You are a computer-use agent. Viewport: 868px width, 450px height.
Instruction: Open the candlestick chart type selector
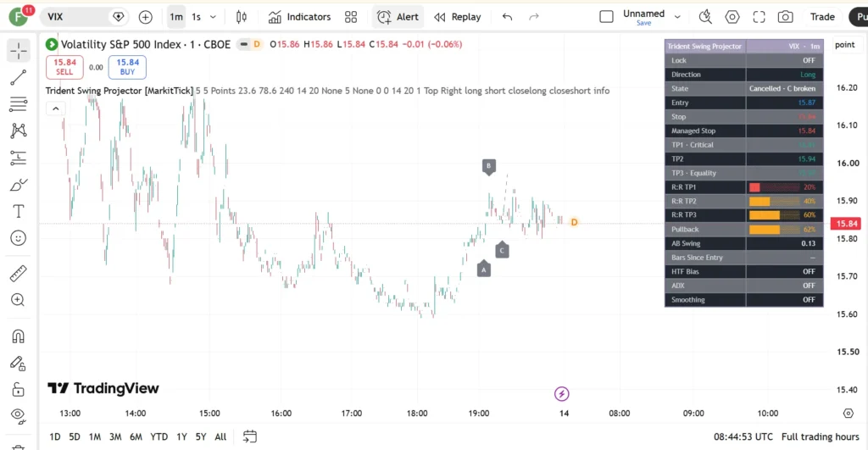point(242,17)
